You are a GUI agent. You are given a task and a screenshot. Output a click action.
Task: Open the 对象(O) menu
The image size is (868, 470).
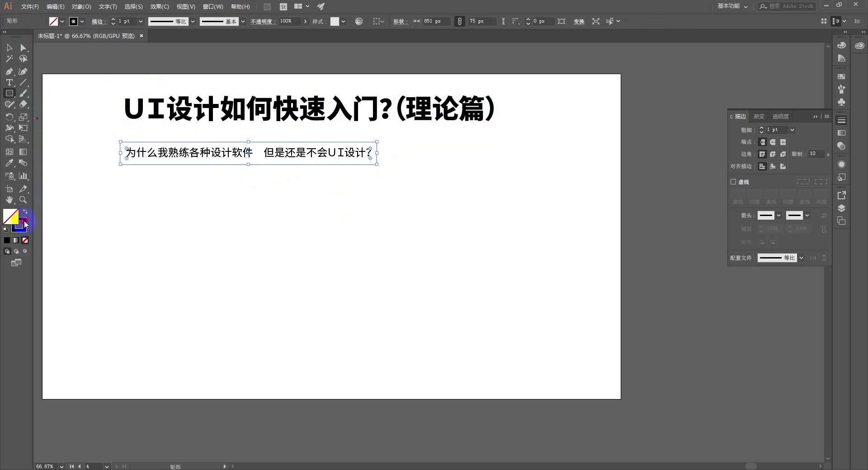(81, 7)
